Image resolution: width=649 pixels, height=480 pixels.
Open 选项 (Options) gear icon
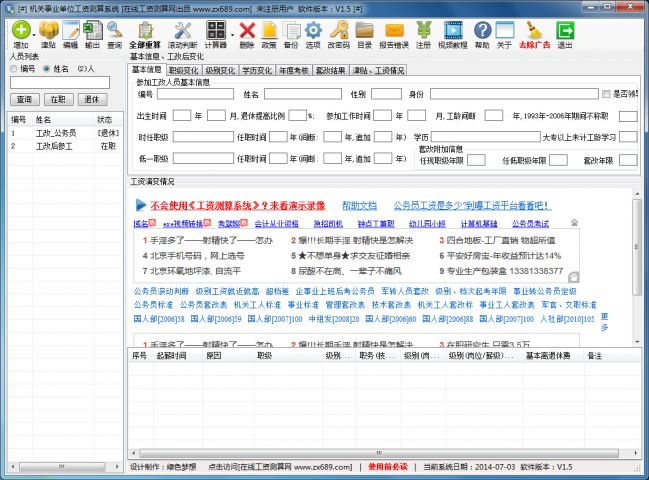coord(313,32)
